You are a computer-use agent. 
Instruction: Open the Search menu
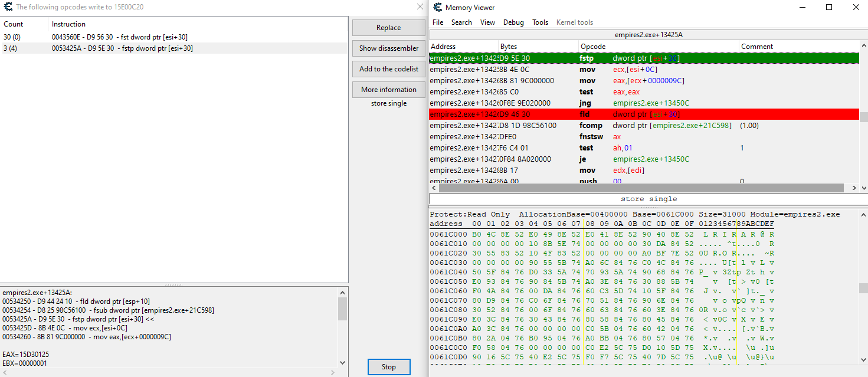461,22
